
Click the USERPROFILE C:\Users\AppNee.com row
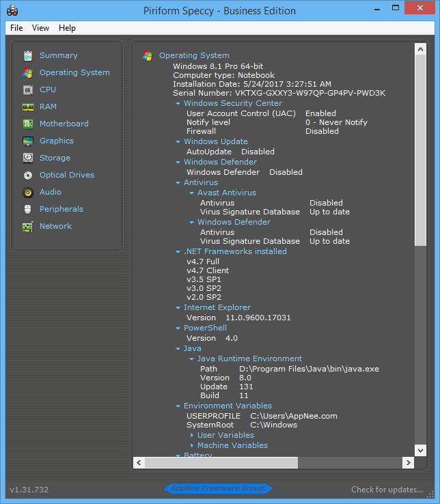coord(262,416)
